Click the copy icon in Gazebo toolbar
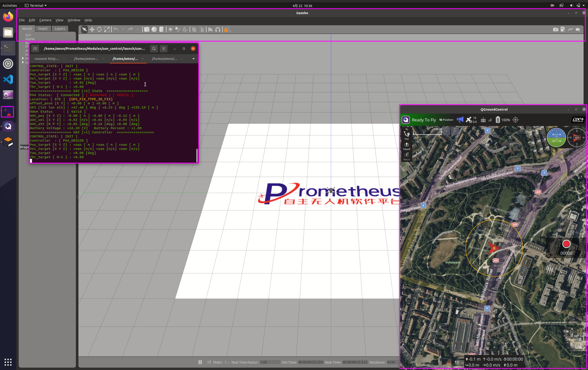588x370 pixels. pyautogui.click(x=194, y=29)
